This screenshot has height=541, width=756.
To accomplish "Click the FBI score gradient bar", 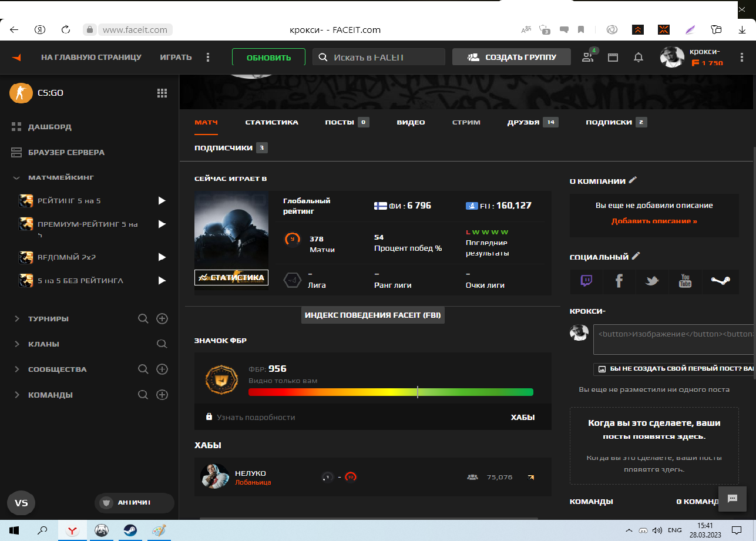I will pos(391,392).
